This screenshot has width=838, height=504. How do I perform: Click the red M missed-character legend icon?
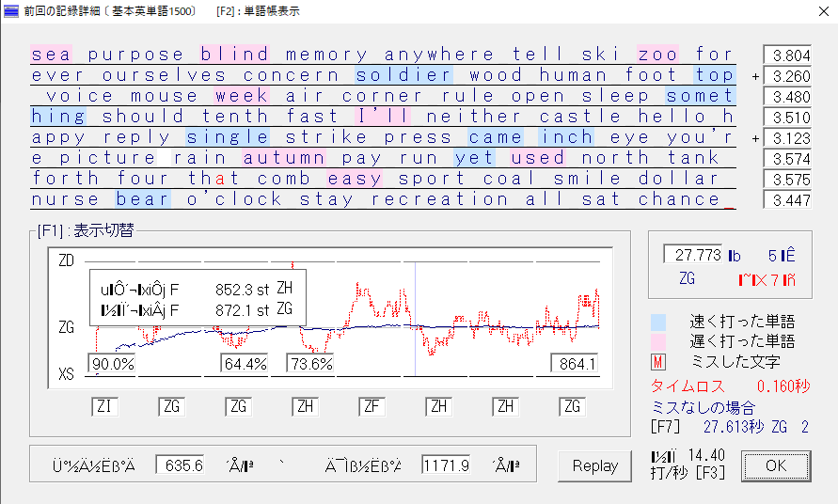click(658, 362)
